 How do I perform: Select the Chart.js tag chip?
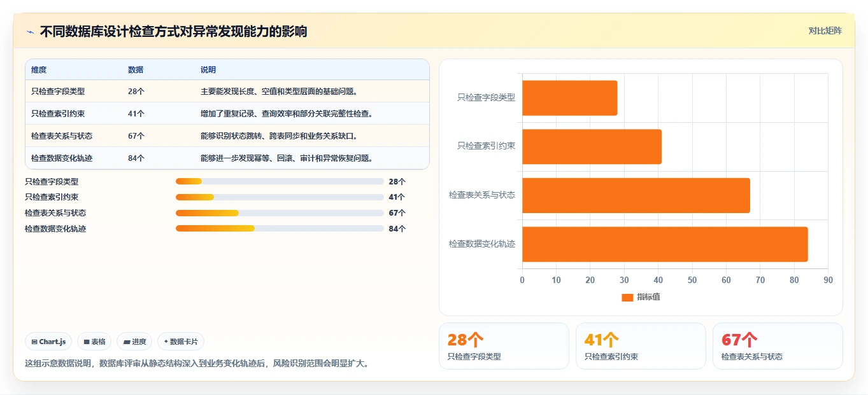[49, 342]
